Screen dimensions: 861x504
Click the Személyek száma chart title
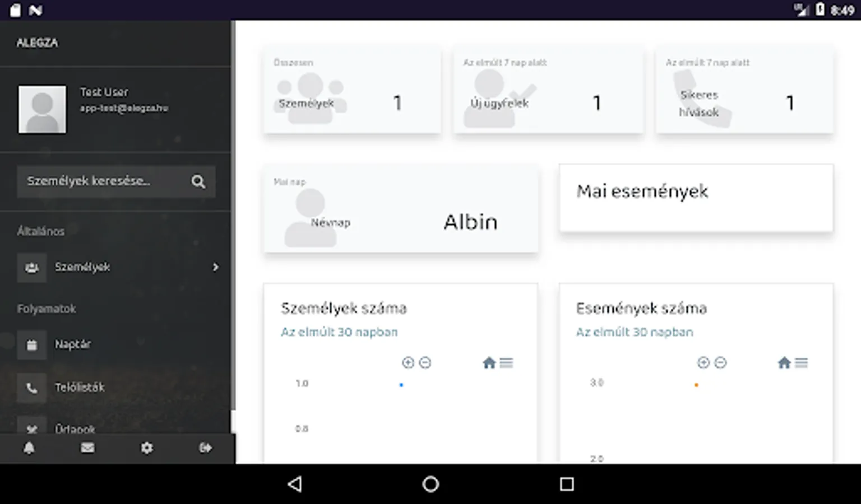tap(344, 309)
